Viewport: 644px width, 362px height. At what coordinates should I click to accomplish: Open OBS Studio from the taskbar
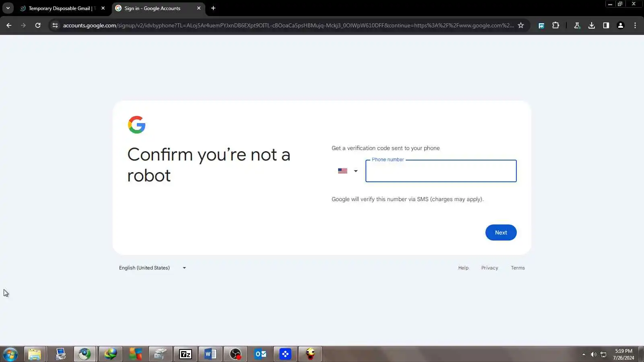pyautogui.click(x=235, y=354)
